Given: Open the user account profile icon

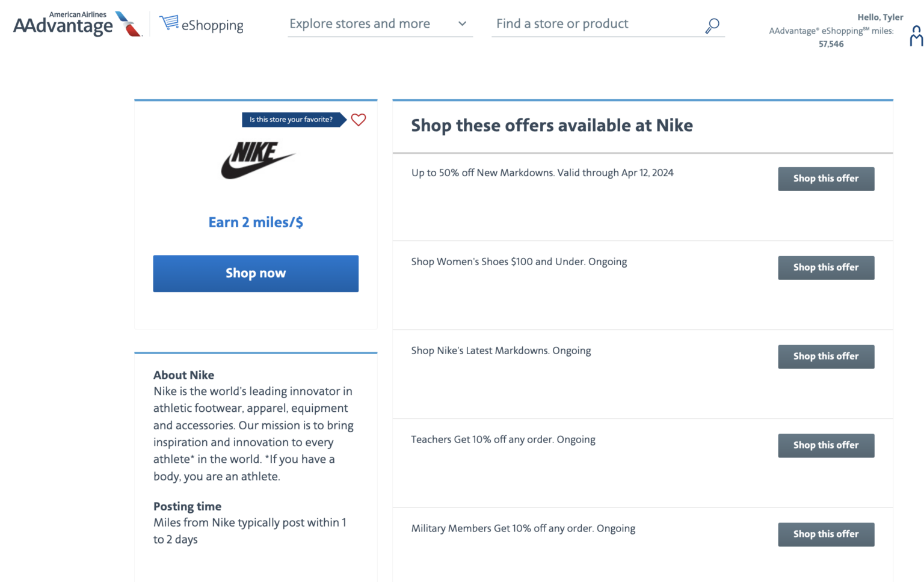Looking at the screenshot, I should (916, 36).
